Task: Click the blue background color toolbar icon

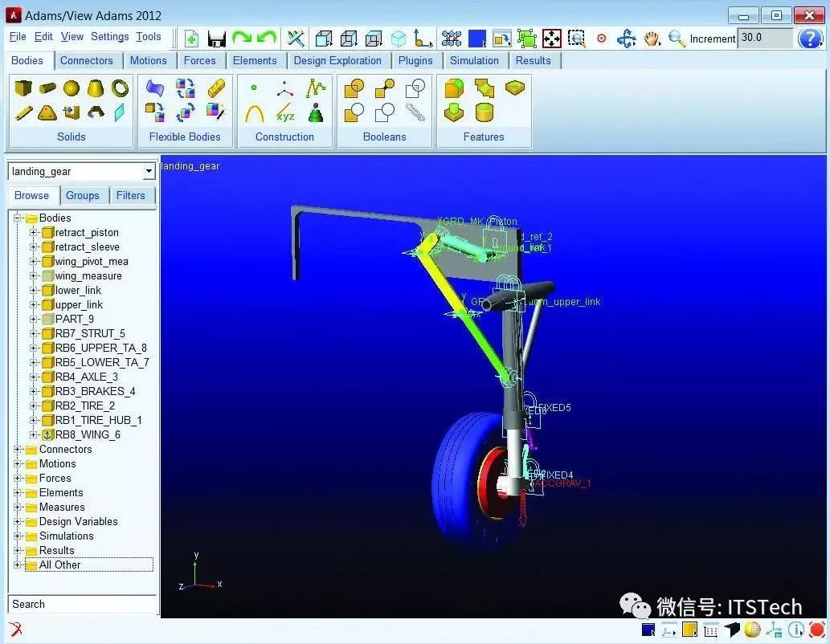Action: click(477, 39)
